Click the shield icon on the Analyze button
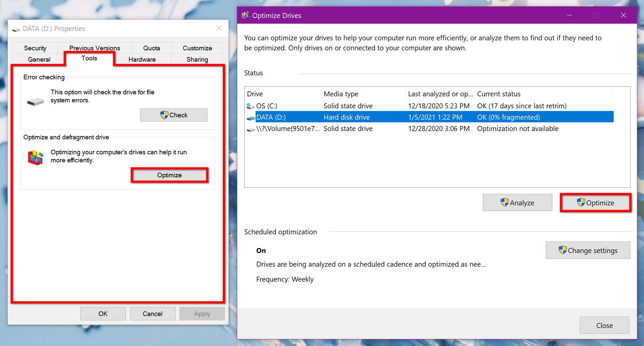The image size is (644, 346). 505,202
